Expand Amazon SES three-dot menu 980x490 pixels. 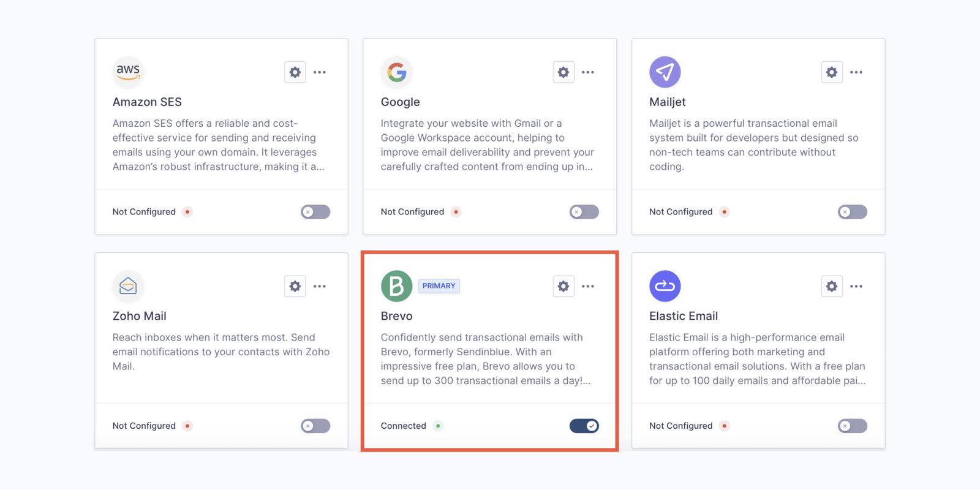(x=320, y=72)
